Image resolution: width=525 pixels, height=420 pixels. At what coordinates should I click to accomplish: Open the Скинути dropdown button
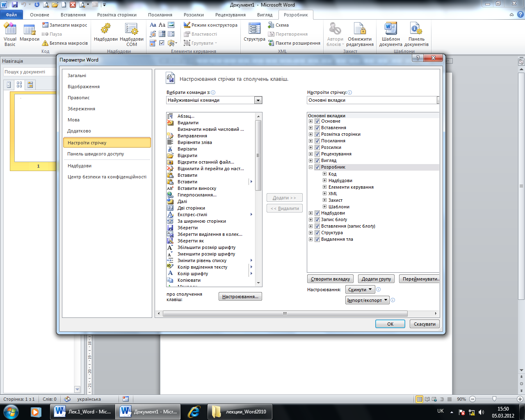click(x=360, y=290)
